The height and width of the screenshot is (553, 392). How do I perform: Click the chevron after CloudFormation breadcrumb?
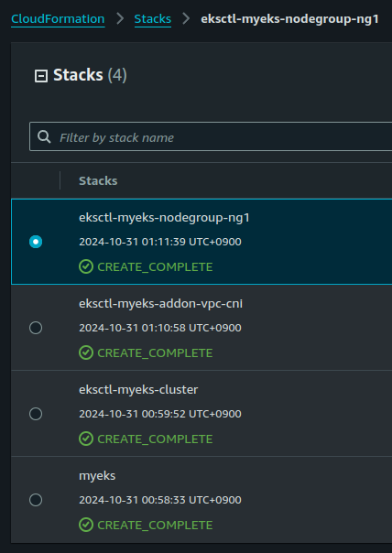click(x=120, y=18)
